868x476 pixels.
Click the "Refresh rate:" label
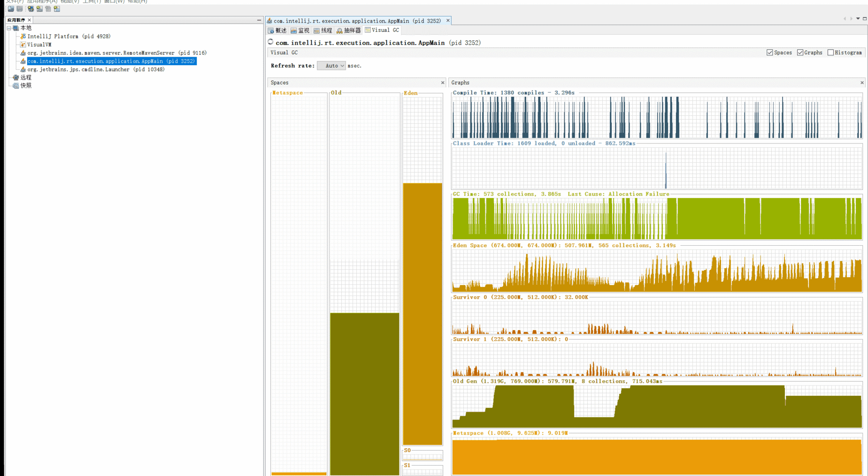click(292, 66)
